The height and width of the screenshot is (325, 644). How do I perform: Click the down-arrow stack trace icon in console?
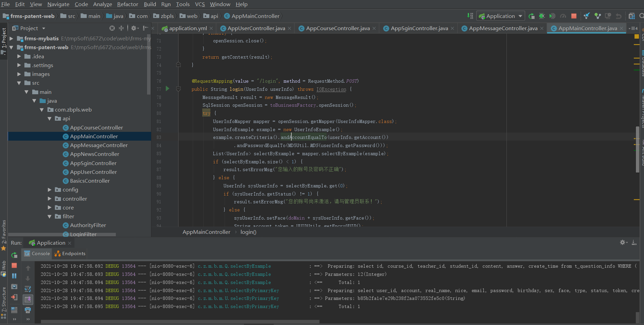(x=28, y=279)
